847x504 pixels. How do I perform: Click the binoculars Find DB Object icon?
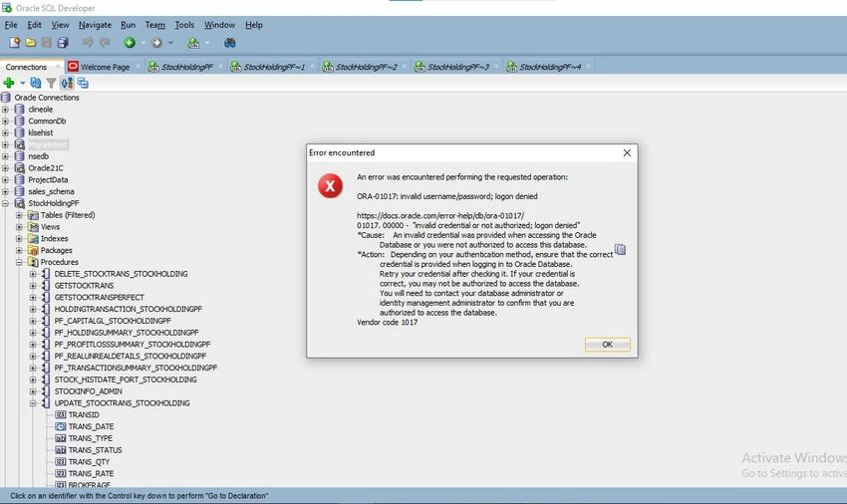[229, 43]
